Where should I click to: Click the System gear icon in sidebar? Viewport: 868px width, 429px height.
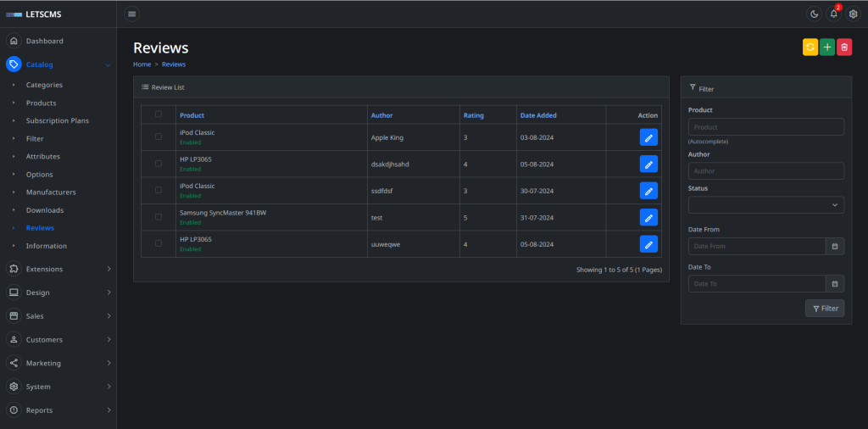click(x=14, y=387)
